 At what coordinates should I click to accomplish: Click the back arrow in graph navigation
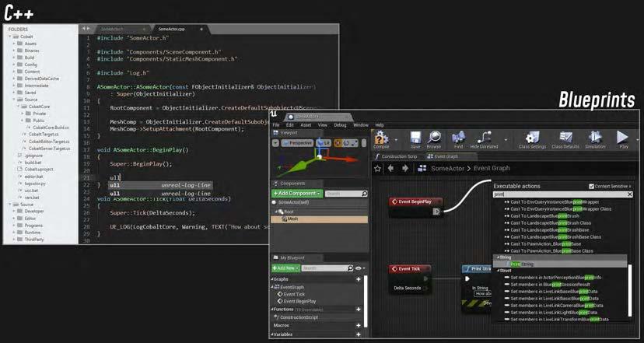(390, 169)
